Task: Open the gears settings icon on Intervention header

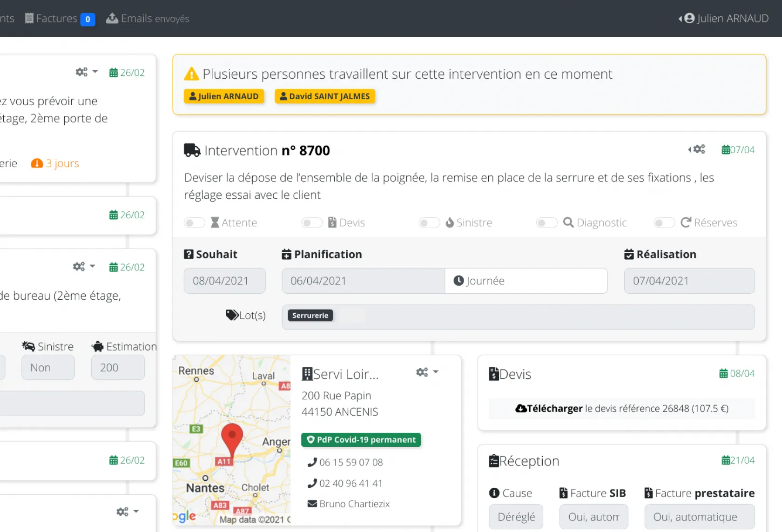Action: (x=698, y=149)
